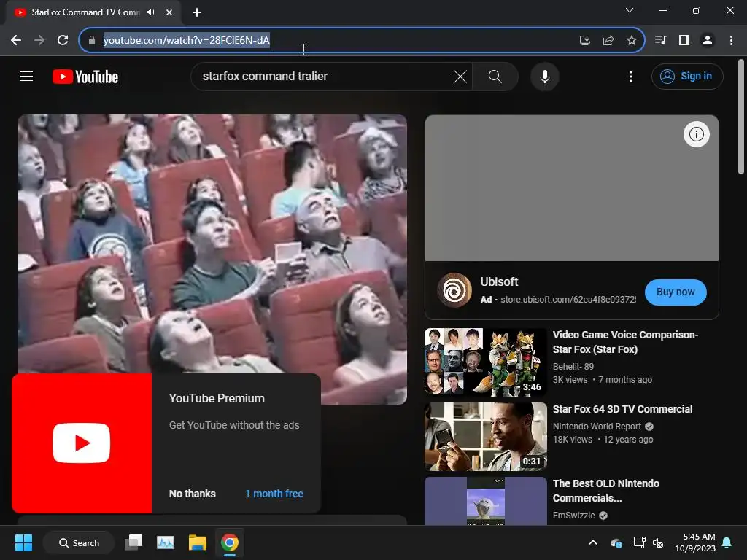Open the ad info icon
Screen dimensions: 747x560
[696, 134]
